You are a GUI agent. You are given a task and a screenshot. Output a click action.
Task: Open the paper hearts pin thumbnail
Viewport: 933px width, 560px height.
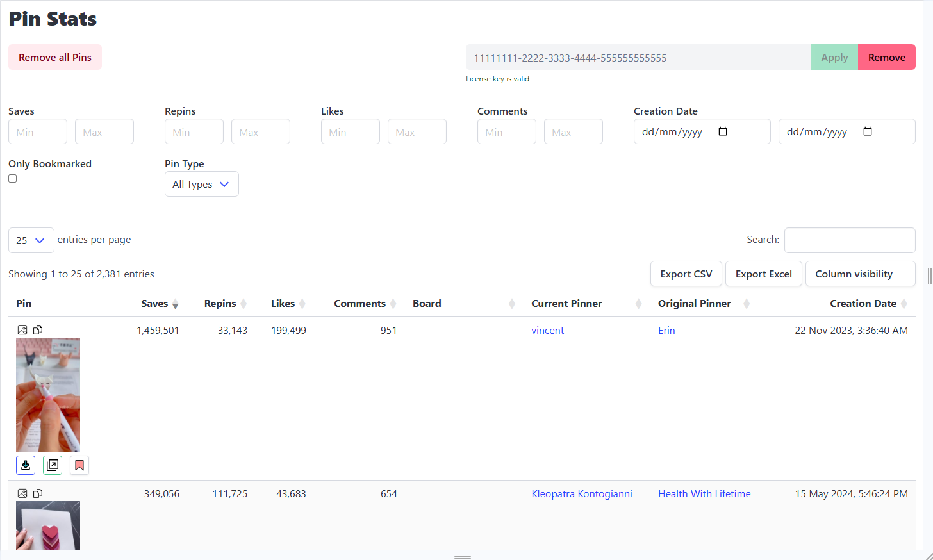tap(48, 525)
